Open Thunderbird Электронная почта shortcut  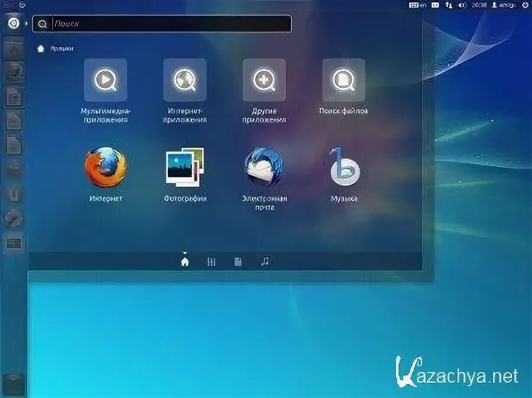click(264, 178)
